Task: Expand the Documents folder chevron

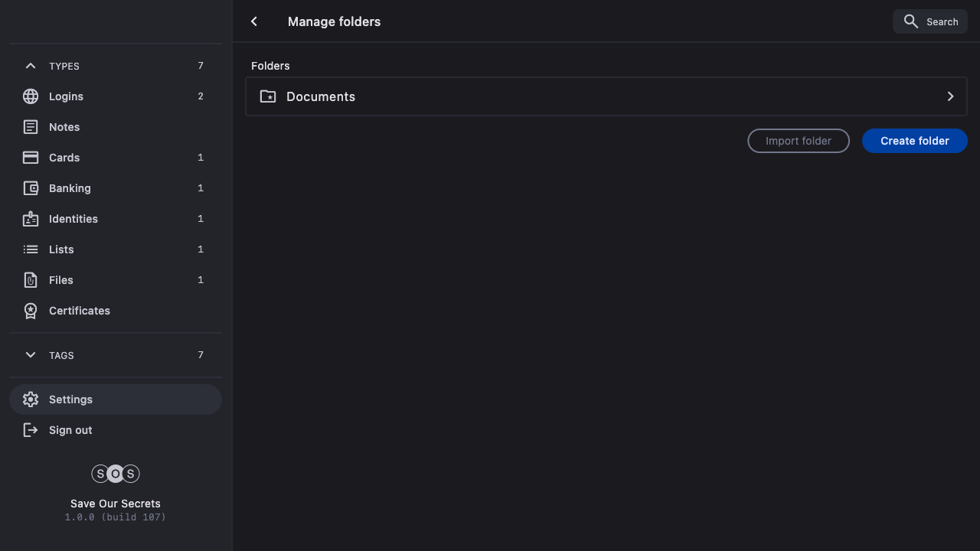Action: click(x=950, y=96)
